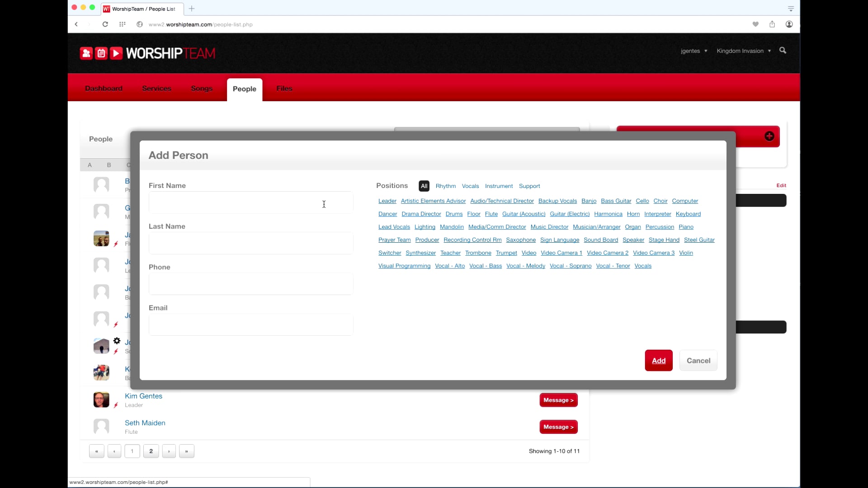Click the search icon in the top navigation bar
Screen dimensions: 868x488
[x=783, y=50]
